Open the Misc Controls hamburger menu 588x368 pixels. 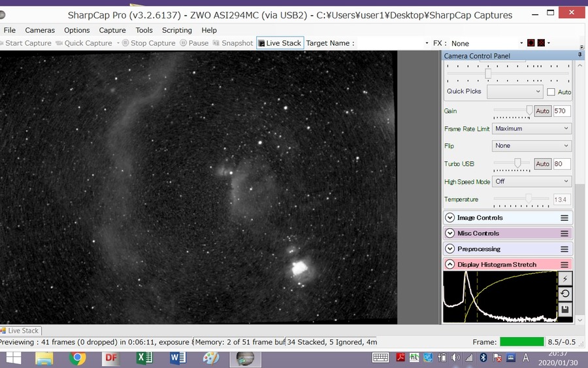pos(564,233)
